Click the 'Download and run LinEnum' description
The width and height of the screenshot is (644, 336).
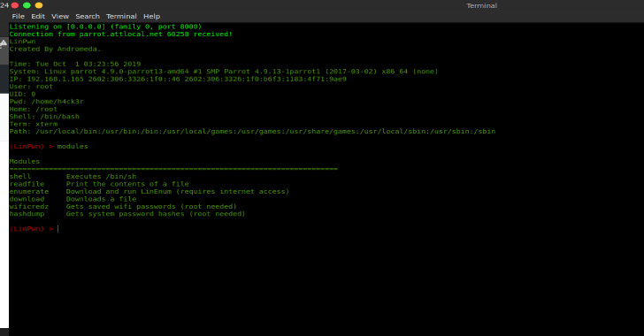[178, 191]
